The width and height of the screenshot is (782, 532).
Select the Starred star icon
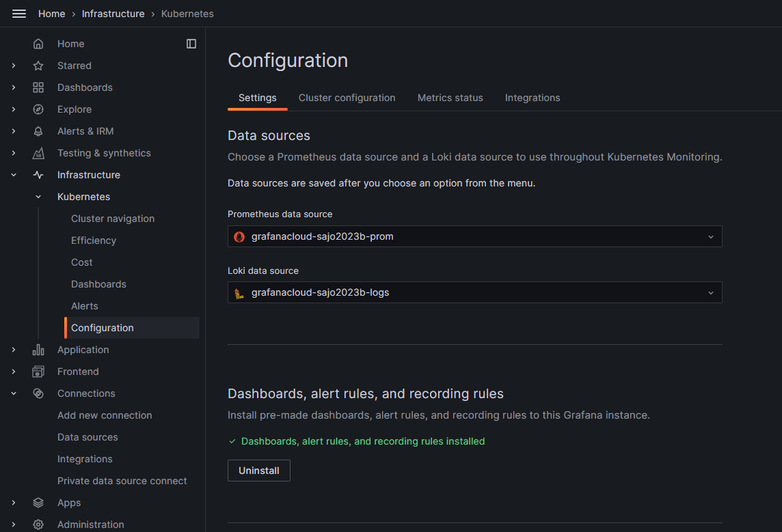[38, 65]
